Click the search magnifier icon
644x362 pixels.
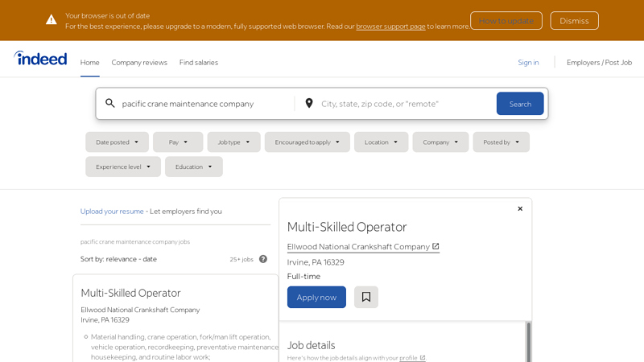click(109, 103)
